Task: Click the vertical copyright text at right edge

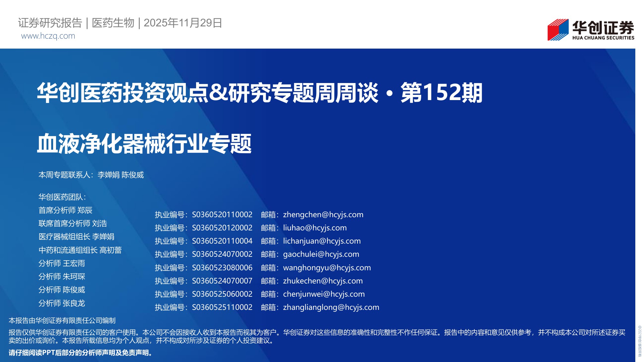Action: (x=639, y=341)
